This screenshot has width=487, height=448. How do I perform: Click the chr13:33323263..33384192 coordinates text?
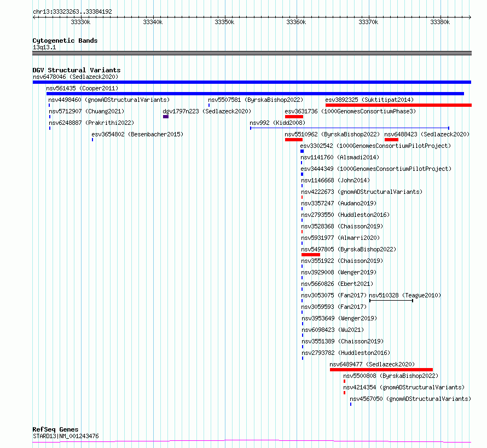click(x=72, y=12)
